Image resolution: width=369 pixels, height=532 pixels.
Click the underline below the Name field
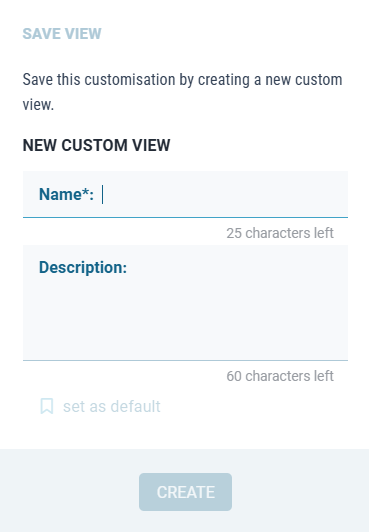(x=186, y=217)
